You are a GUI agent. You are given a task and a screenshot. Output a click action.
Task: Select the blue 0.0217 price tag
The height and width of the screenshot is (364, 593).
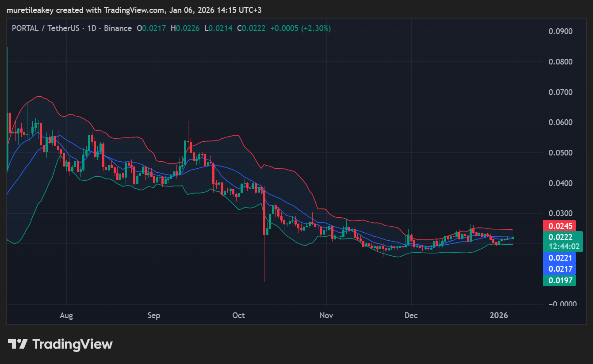[x=560, y=269]
